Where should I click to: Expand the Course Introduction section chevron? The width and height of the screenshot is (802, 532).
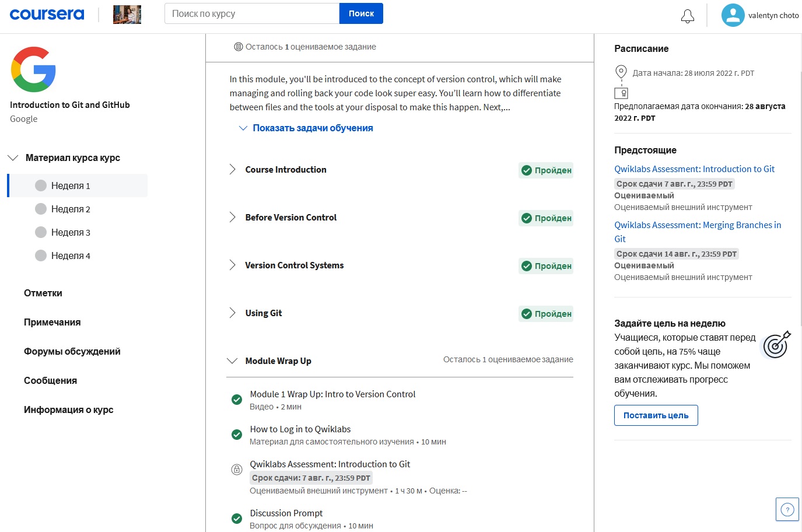[x=232, y=170]
